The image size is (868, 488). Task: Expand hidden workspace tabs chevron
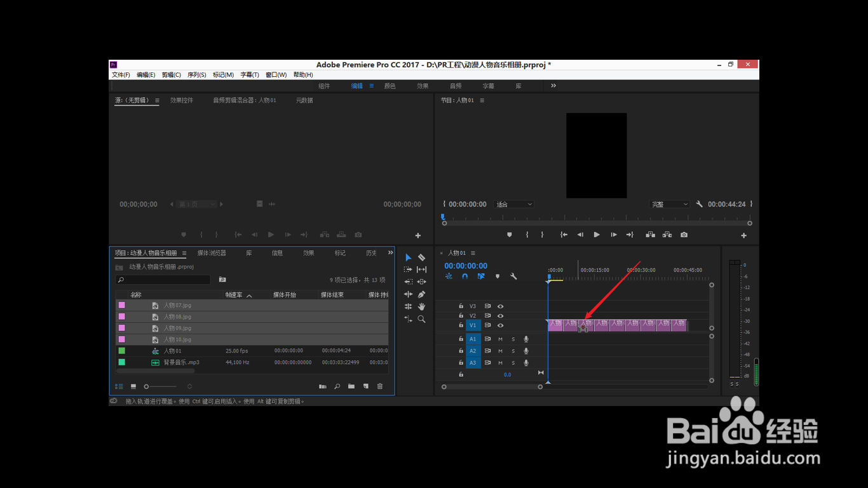[x=553, y=86]
